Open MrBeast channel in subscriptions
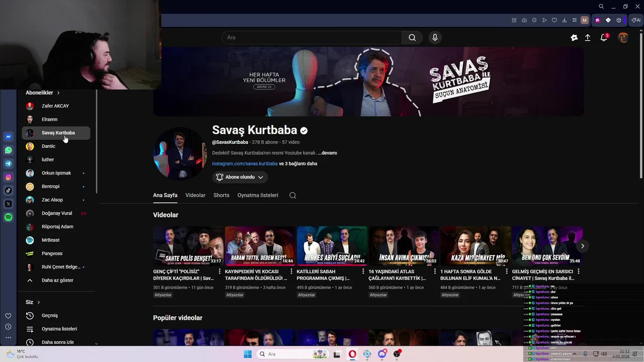Viewport: 644px width, 362px height. click(x=55, y=240)
